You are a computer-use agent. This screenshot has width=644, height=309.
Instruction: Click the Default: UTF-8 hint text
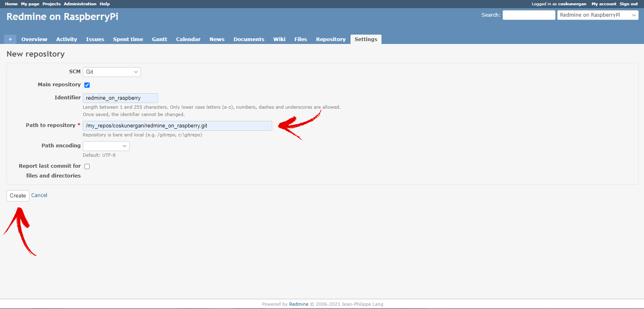(99, 155)
